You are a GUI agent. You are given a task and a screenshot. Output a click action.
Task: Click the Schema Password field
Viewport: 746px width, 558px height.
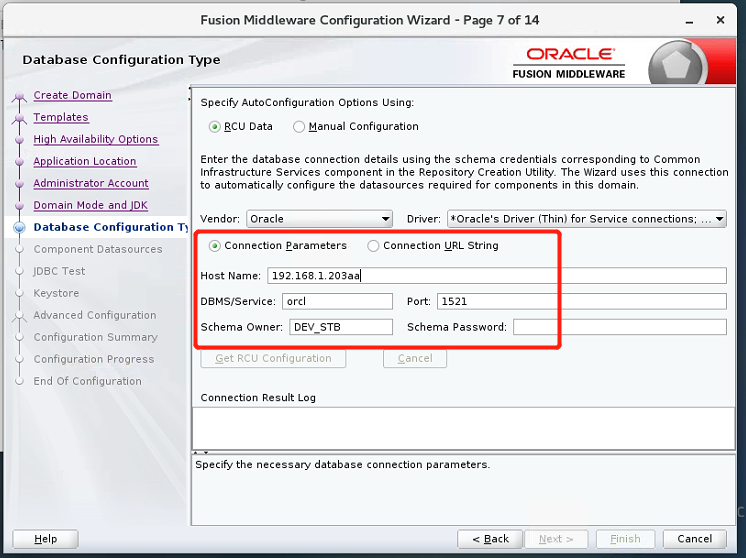[620, 327]
